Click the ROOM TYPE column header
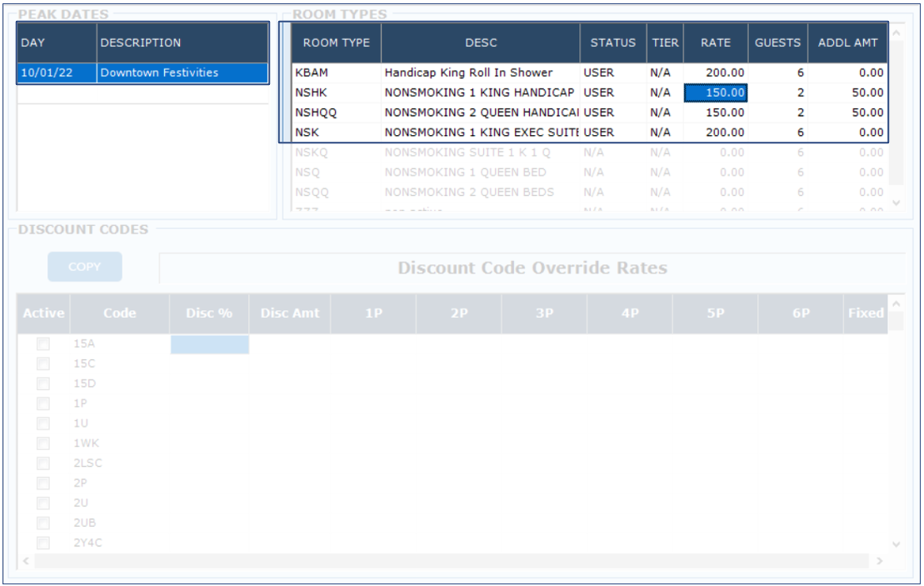Image resolution: width=924 pixels, height=586 pixels. pyautogui.click(x=336, y=43)
